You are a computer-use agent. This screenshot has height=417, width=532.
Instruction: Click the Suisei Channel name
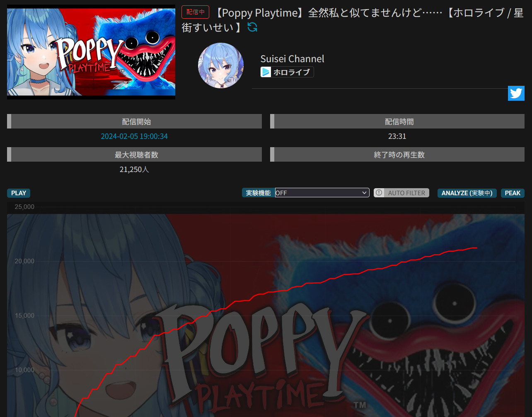[x=292, y=59]
